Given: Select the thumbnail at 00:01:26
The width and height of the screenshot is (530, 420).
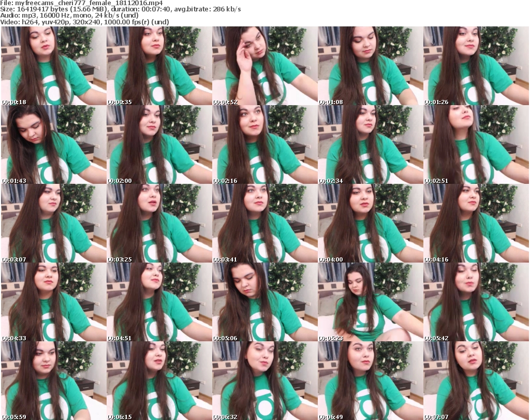Looking at the screenshot, I should tap(476, 66).
